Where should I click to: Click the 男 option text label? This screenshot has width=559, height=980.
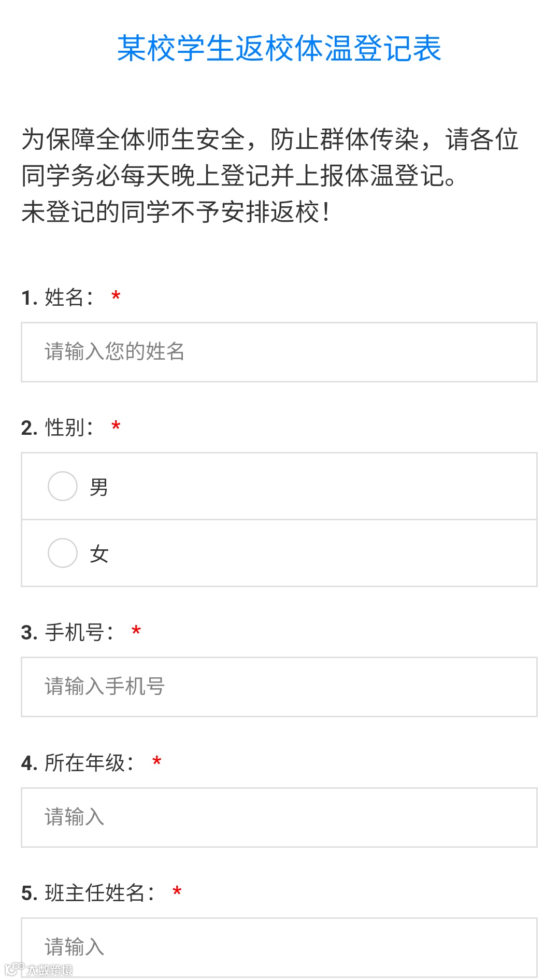click(98, 487)
